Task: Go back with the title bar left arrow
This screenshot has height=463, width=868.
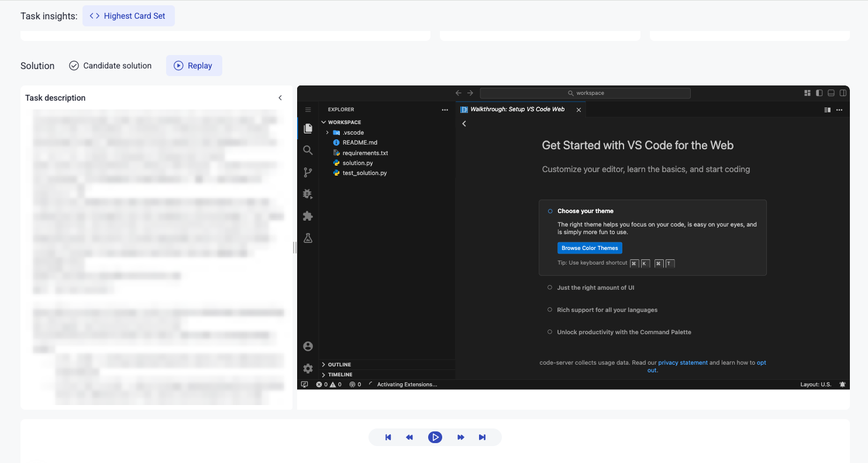Action: [x=459, y=93]
